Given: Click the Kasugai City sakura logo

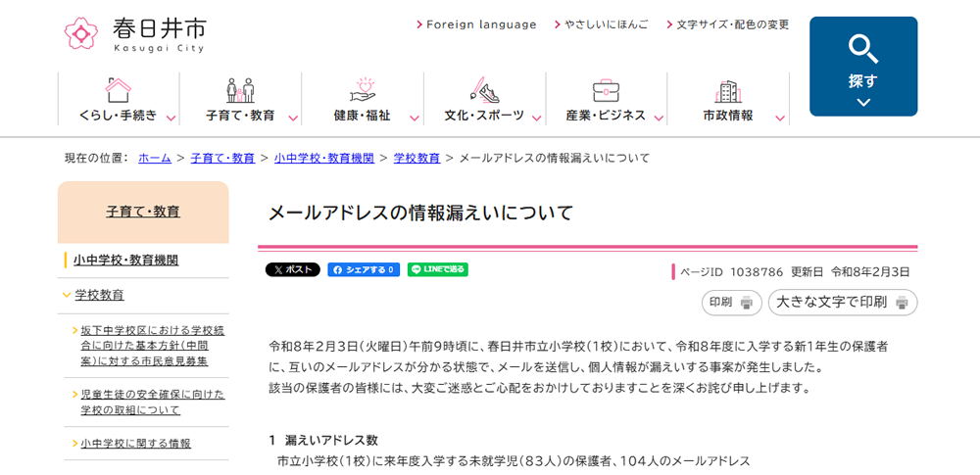Looking at the screenshot, I should pyautogui.click(x=81, y=32).
